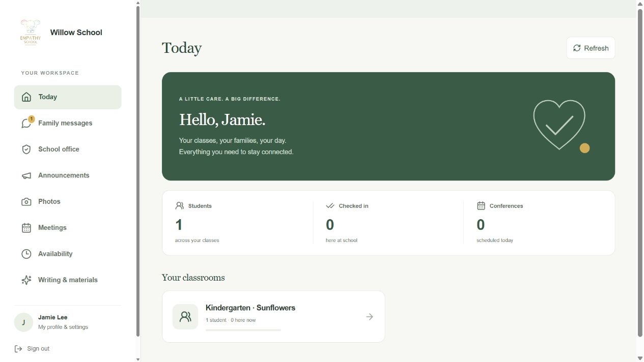This screenshot has height=362, width=644.
Task: Click the 'Your classrooms' heading
Action: [193, 278]
